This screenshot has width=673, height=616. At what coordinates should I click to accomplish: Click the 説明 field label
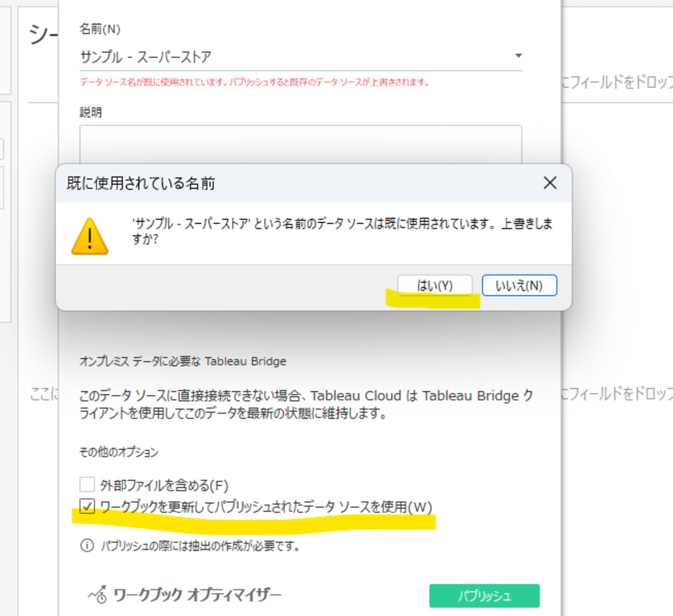click(x=91, y=112)
